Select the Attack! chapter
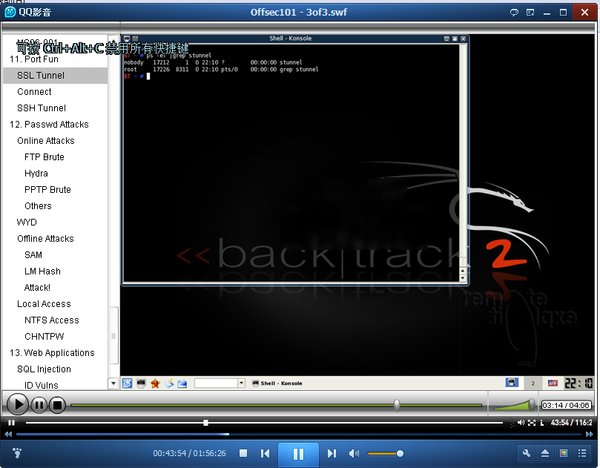This screenshot has width=600, height=468. (x=37, y=288)
